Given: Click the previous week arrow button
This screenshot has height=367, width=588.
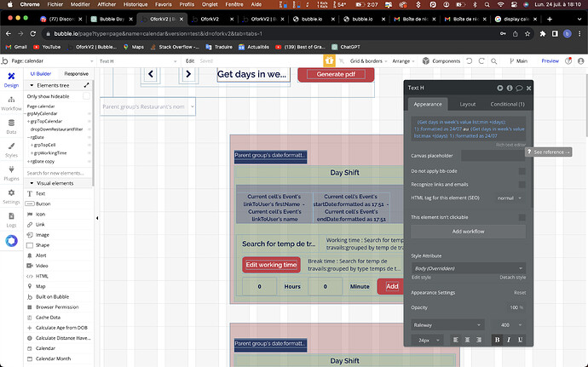Looking at the screenshot, I should tap(151, 74).
